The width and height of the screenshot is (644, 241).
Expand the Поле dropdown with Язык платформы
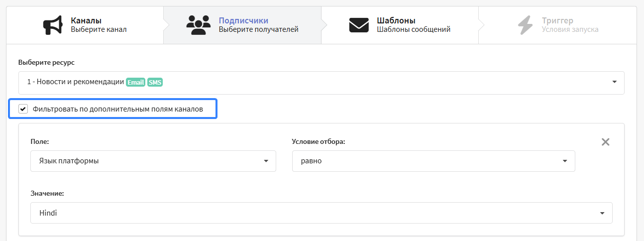click(153, 161)
